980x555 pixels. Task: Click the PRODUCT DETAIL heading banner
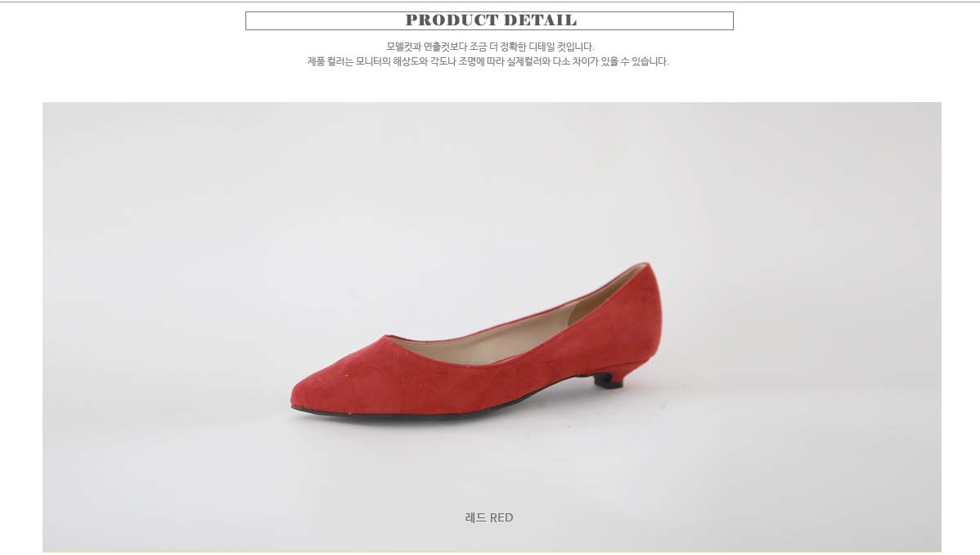[489, 20]
